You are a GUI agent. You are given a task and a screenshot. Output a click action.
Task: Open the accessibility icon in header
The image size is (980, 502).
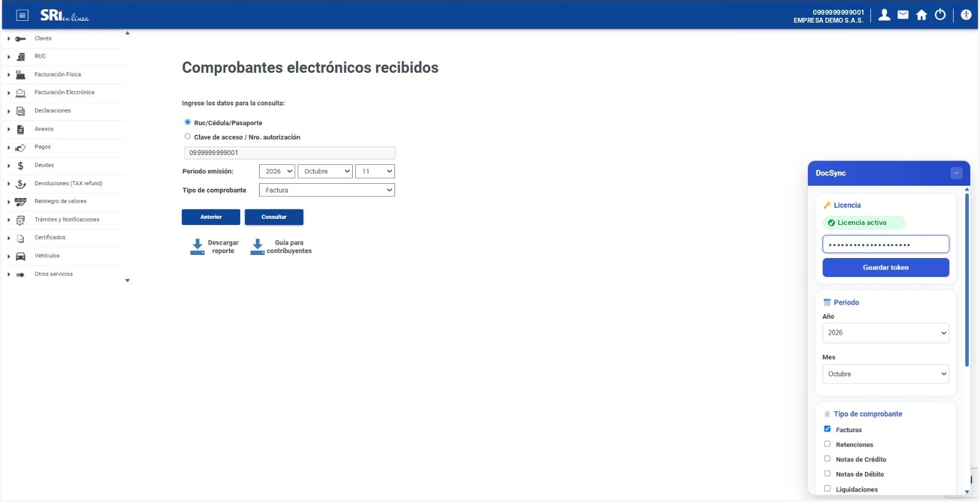pyautogui.click(x=966, y=15)
